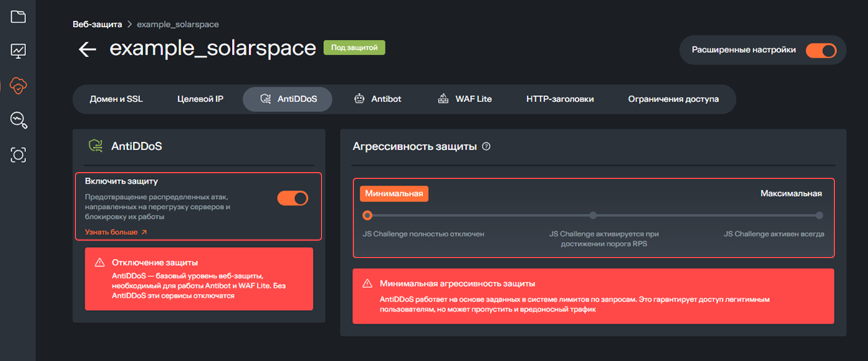
Task: Click the focus scan frame icon in sidebar
Action: click(18, 155)
